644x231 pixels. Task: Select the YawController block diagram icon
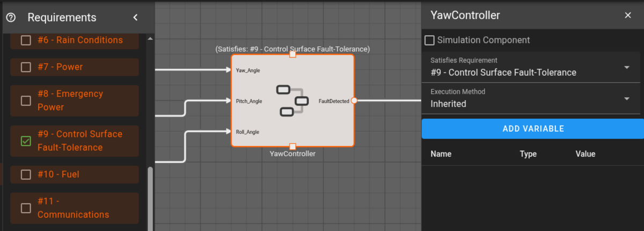(x=292, y=100)
